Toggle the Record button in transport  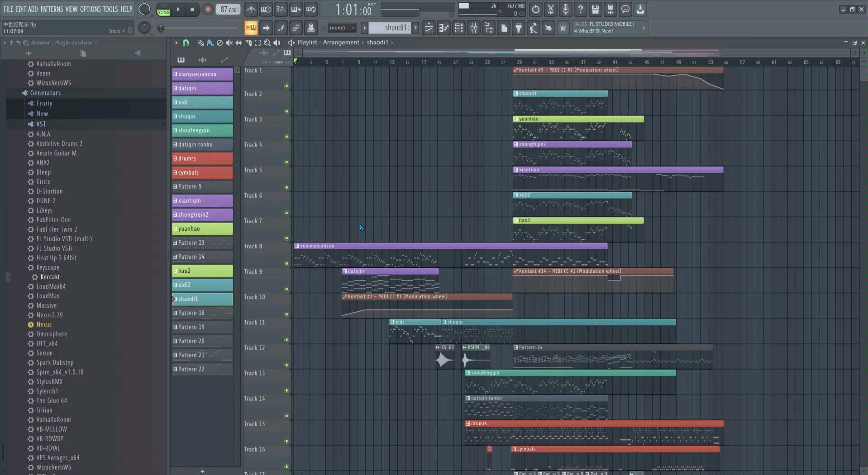tap(208, 9)
